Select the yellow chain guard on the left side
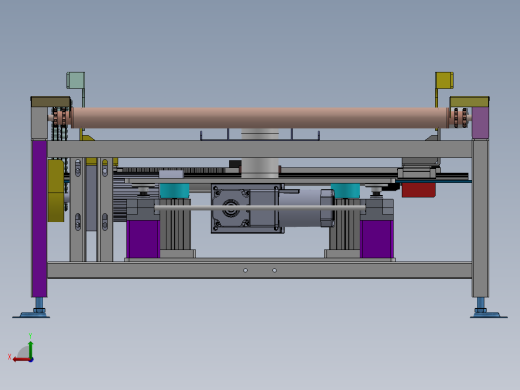 tap(56, 191)
